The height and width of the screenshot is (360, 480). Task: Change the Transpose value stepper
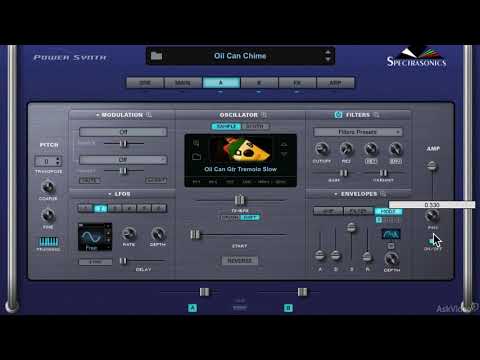click(x=58, y=161)
